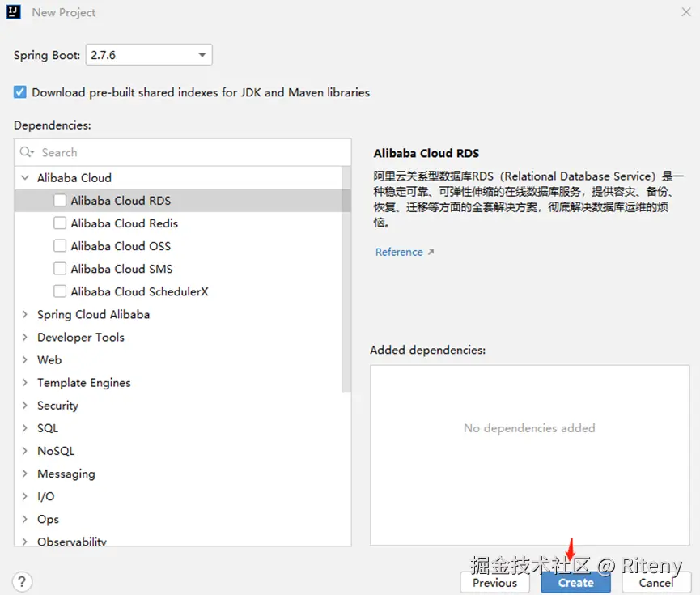
Task: Expand the Ops group
Action: click(25, 519)
